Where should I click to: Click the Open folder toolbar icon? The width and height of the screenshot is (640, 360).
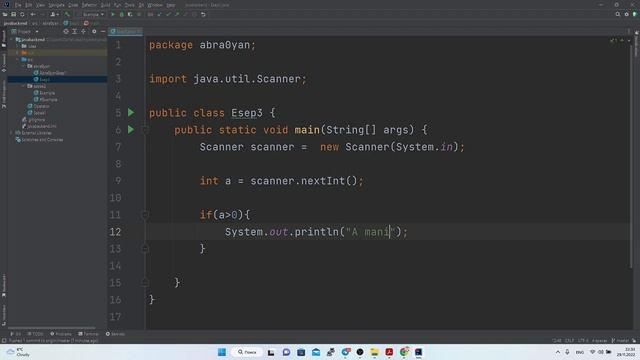click(5, 14)
